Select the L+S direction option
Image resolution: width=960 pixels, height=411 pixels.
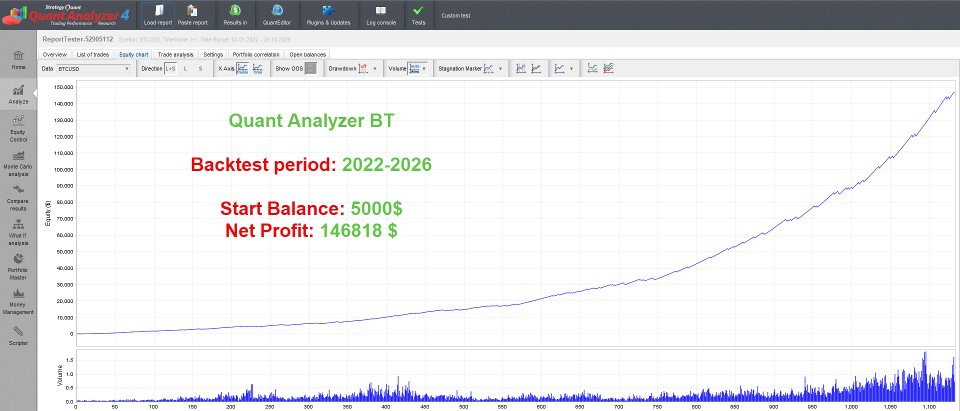click(x=171, y=69)
